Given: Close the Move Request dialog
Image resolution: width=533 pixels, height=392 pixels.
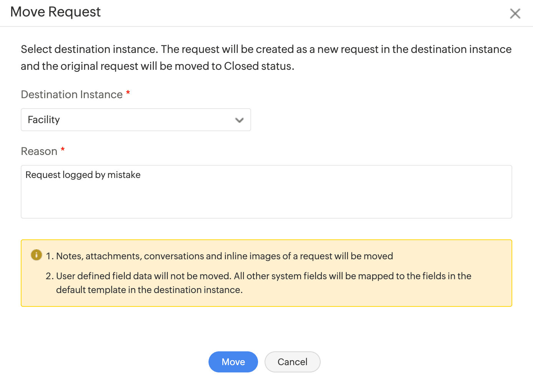Looking at the screenshot, I should (515, 14).
